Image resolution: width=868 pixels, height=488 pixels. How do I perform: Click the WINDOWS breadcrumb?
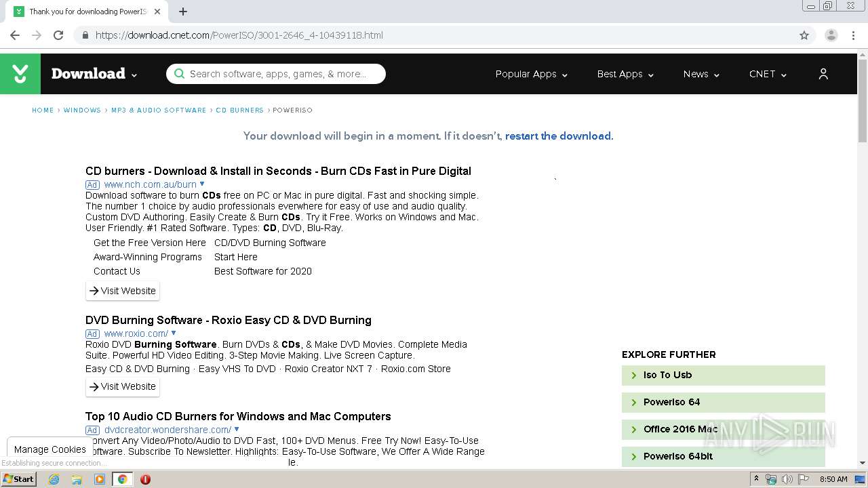point(82,110)
